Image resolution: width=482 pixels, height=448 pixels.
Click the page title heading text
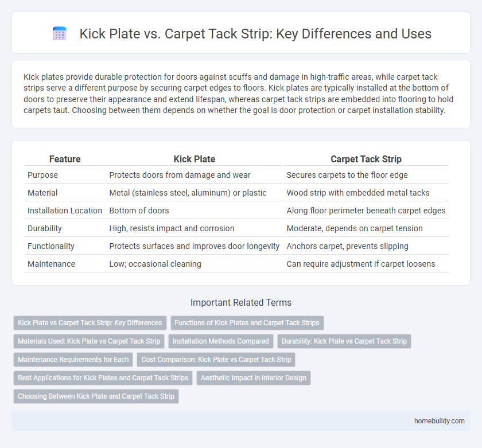(255, 34)
